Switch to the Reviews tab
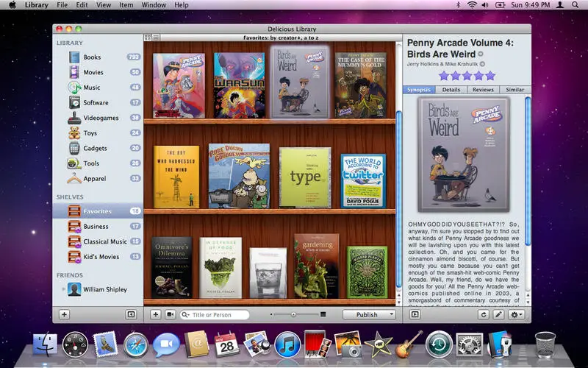 [x=483, y=89]
